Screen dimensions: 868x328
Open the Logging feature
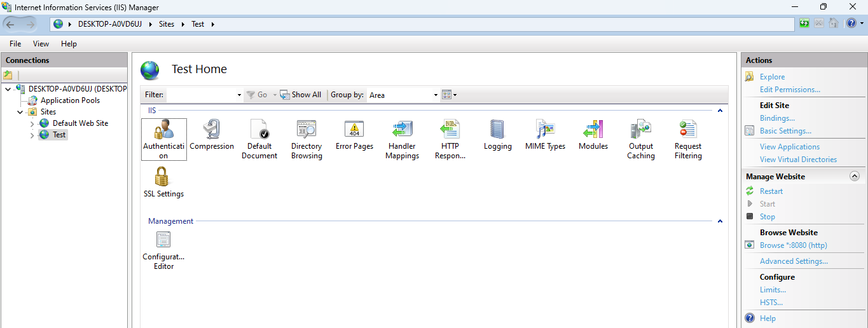click(497, 135)
